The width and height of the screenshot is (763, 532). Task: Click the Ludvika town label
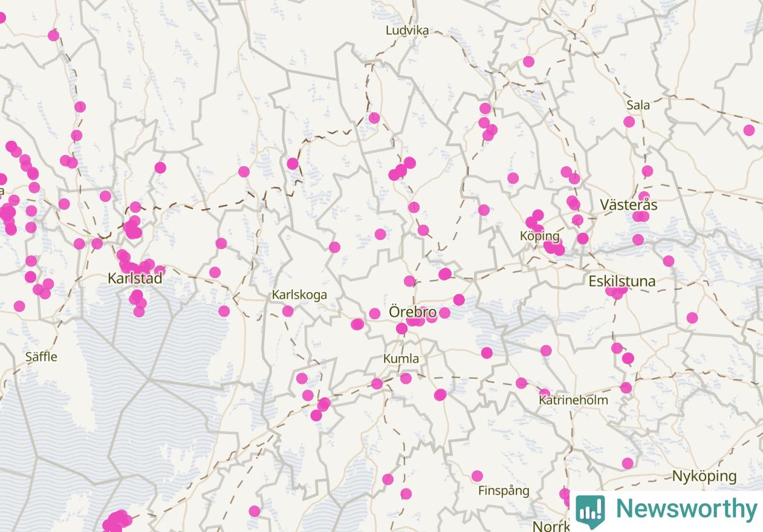[x=407, y=30]
